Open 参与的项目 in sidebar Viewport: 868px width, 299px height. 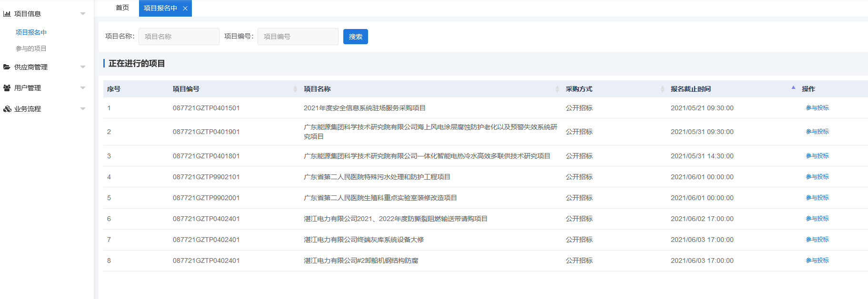click(31, 48)
